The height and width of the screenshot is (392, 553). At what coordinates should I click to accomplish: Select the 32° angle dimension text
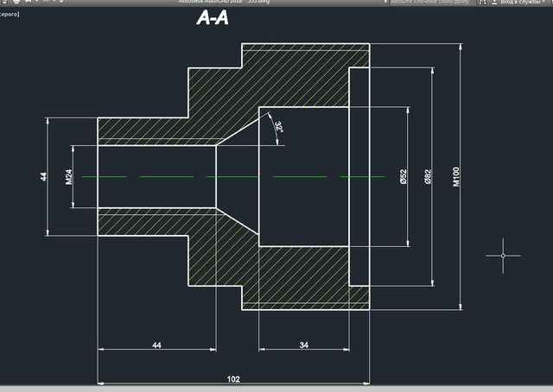(x=279, y=127)
